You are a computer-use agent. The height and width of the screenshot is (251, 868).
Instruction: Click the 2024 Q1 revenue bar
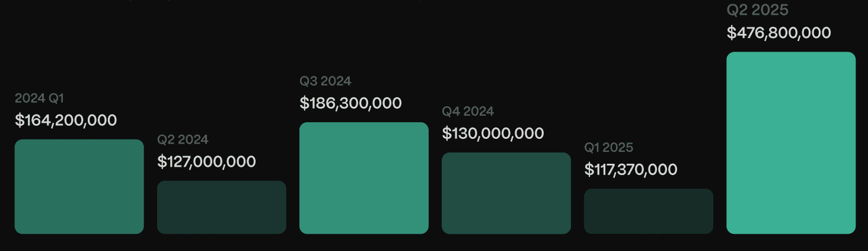79,186
